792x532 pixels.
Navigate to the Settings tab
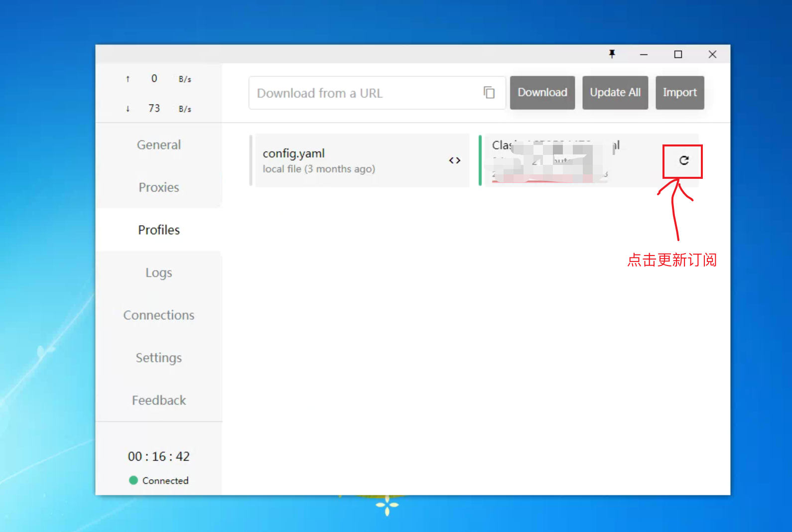pyautogui.click(x=159, y=358)
